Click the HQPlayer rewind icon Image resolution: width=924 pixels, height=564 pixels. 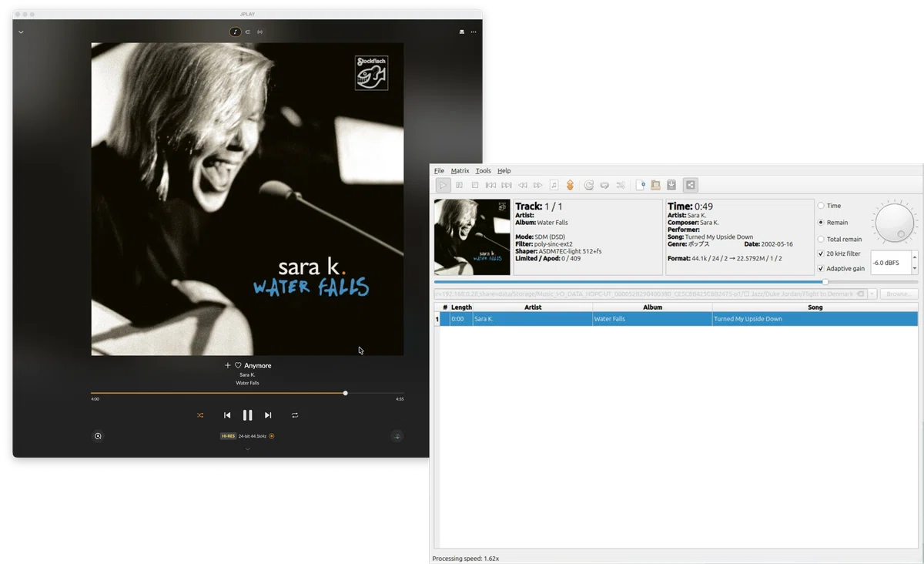coord(522,185)
